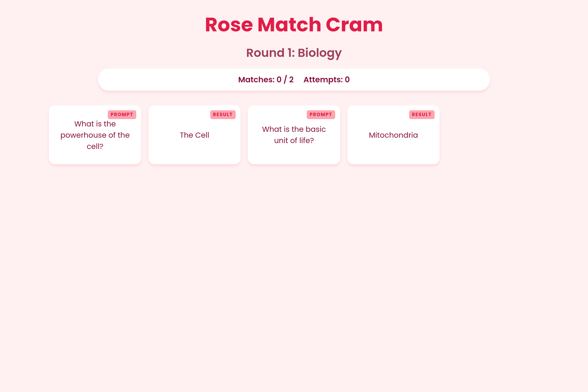This screenshot has width=588, height=392.
Task: Pick the card reading The Cell
Action: tap(195, 135)
